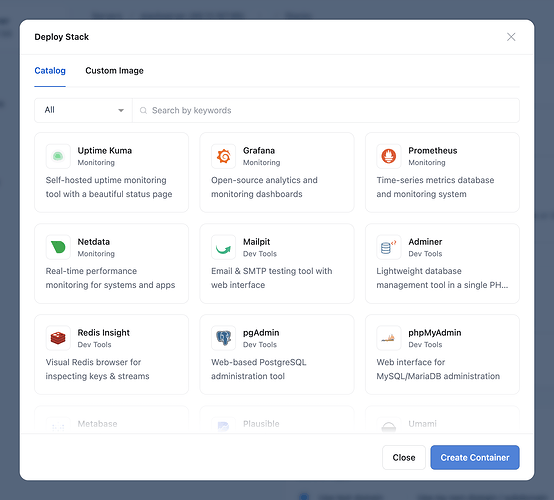554x500 pixels.
Task: Click the Netdata green logo icon
Action: (58, 247)
